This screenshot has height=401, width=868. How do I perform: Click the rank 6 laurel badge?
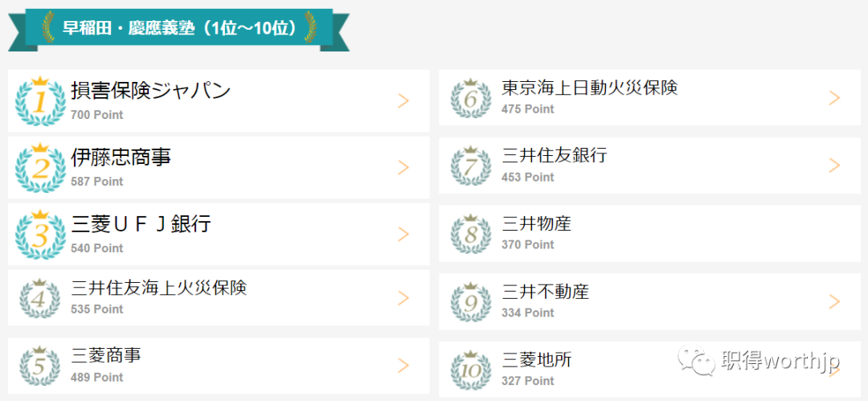[x=471, y=98]
